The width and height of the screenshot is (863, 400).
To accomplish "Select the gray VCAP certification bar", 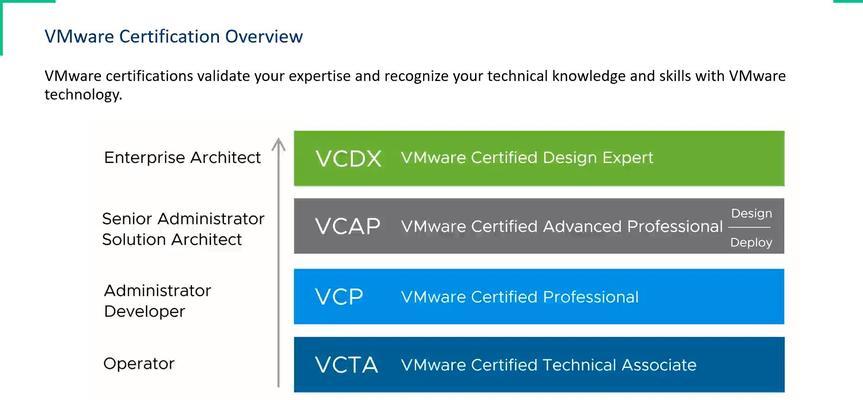I will click(x=539, y=226).
